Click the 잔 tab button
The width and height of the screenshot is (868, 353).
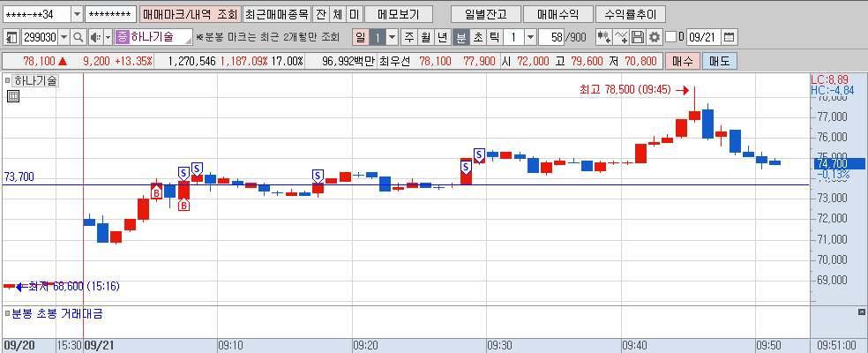[320, 14]
